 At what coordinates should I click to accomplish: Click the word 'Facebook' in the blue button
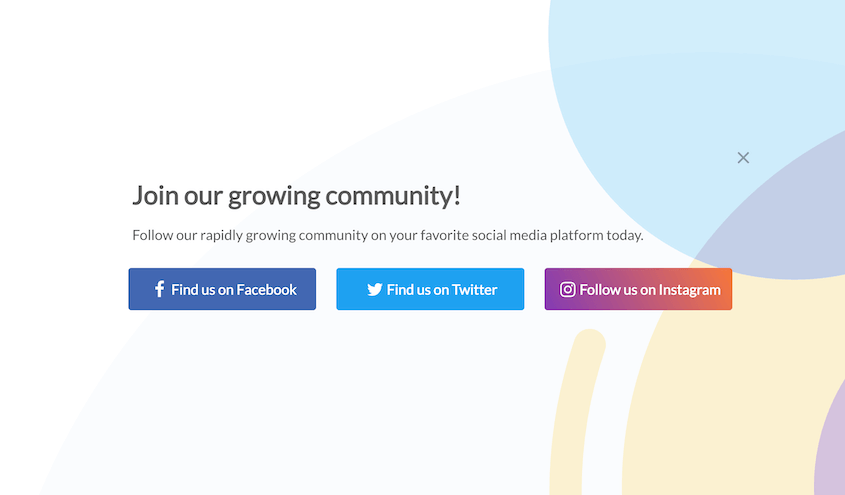click(x=266, y=290)
